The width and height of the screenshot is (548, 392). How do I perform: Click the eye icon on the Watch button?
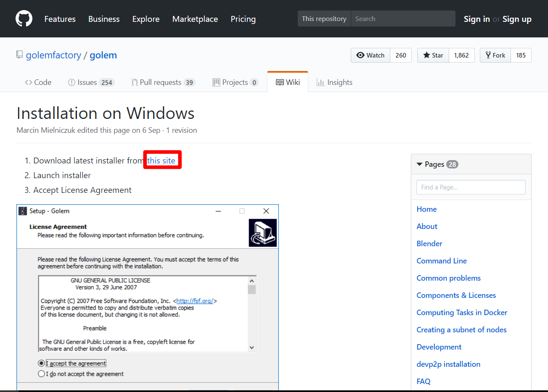tap(360, 55)
